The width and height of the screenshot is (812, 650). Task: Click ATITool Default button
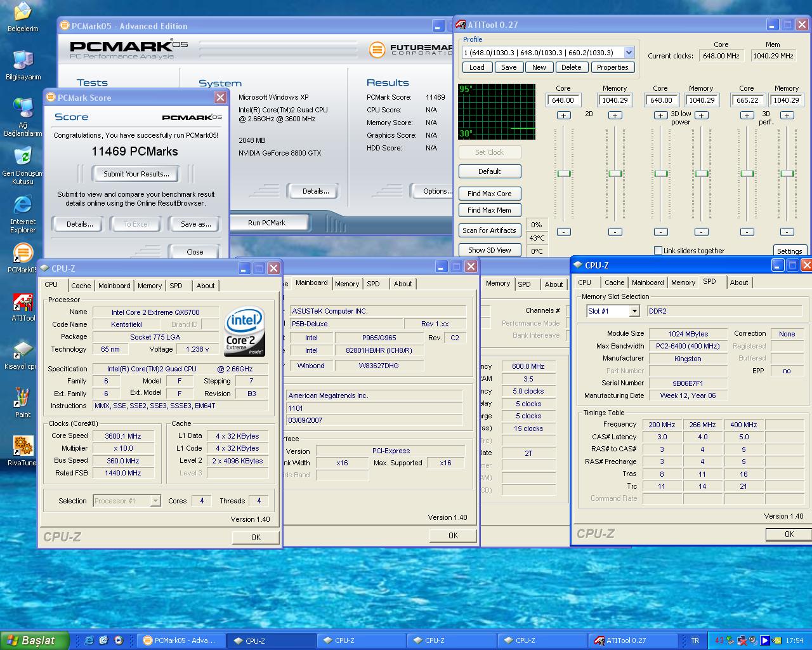pos(490,171)
